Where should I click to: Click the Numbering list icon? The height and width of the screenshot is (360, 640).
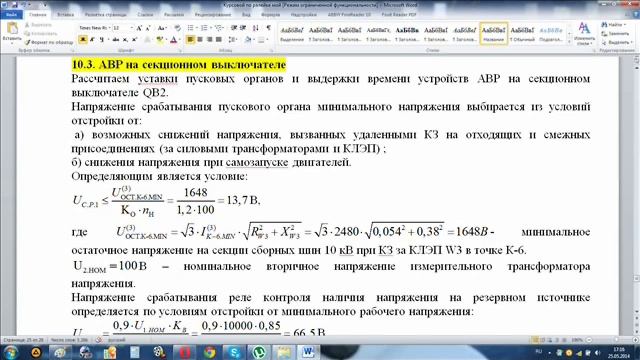(x=205, y=28)
